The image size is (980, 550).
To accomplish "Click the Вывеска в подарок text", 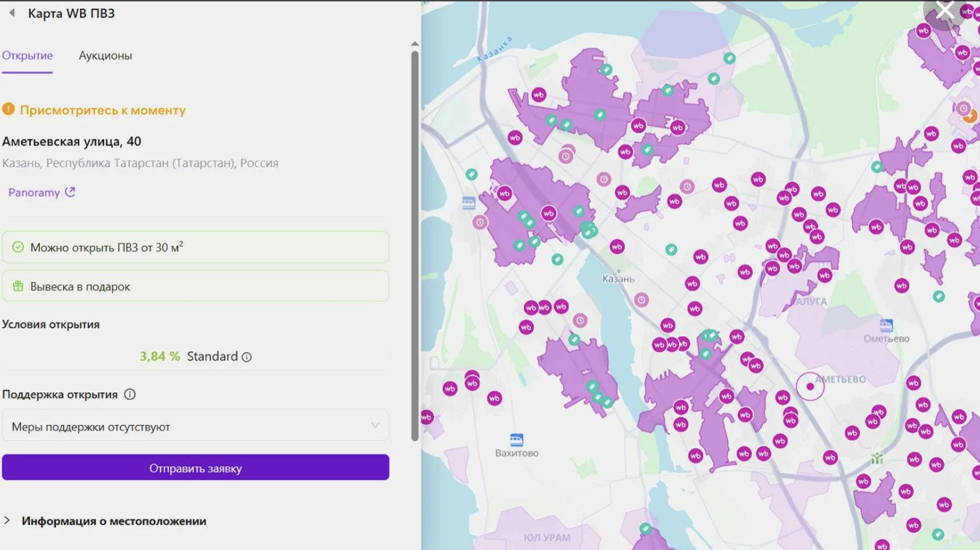I will coord(81,286).
